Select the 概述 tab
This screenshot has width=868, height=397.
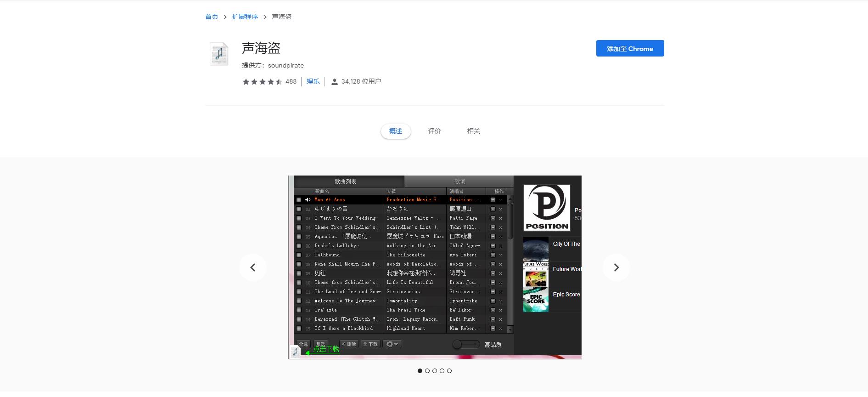click(x=396, y=131)
